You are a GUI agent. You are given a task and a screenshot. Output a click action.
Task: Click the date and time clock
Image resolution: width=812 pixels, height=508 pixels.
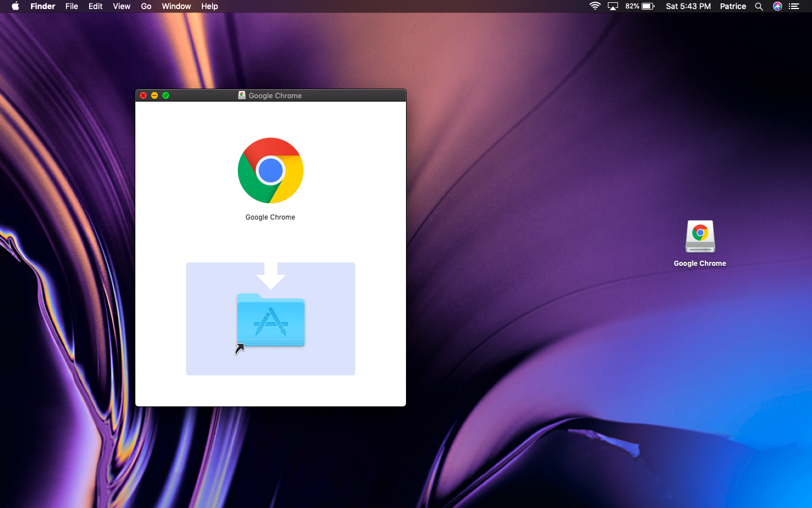pyautogui.click(x=688, y=6)
